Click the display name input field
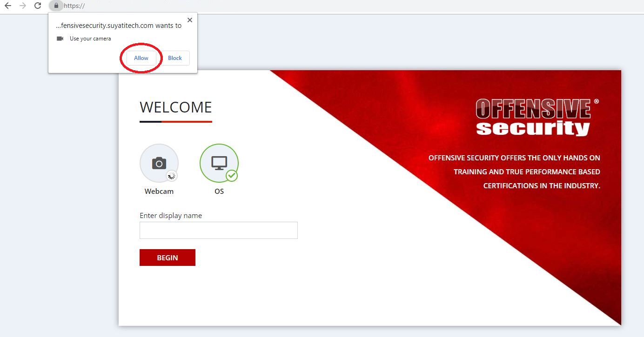Screen dimensions: 644x337 click(218, 230)
